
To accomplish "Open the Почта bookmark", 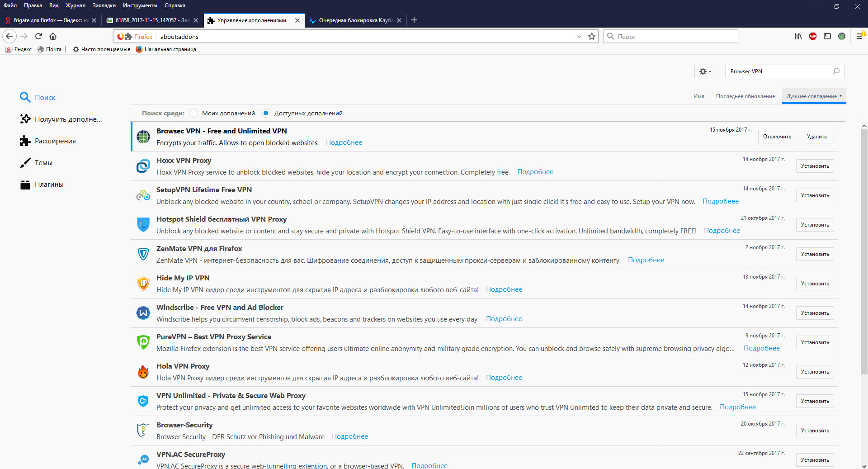I will [50, 49].
